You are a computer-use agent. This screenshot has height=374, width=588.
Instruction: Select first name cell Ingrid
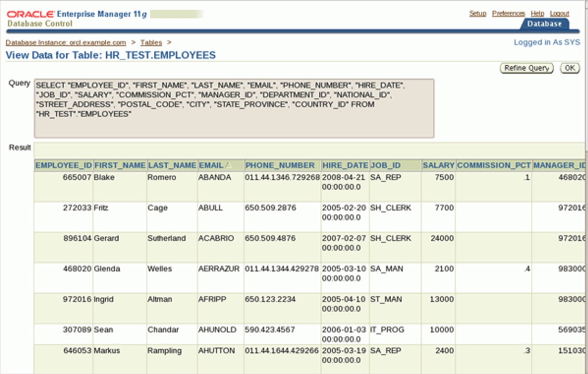pyautogui.click(x=104, y=299)
